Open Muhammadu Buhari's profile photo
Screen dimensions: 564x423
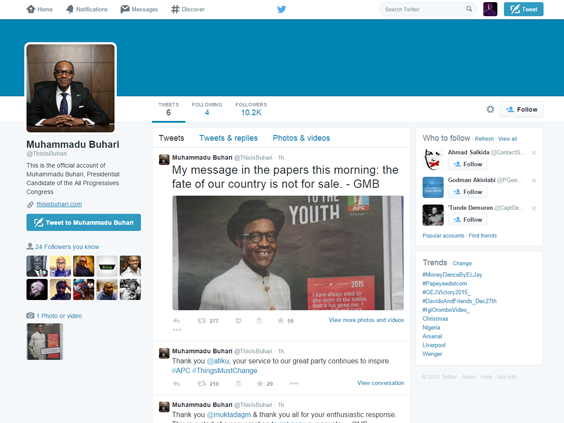point(70,88)
